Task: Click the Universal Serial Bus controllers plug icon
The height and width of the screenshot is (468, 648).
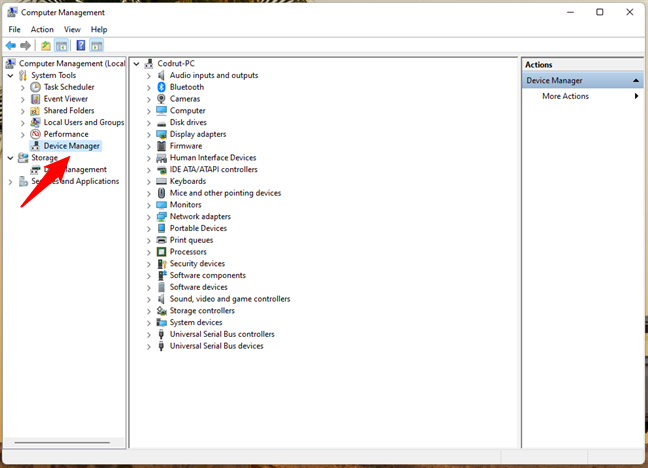Action: (162, 334)
